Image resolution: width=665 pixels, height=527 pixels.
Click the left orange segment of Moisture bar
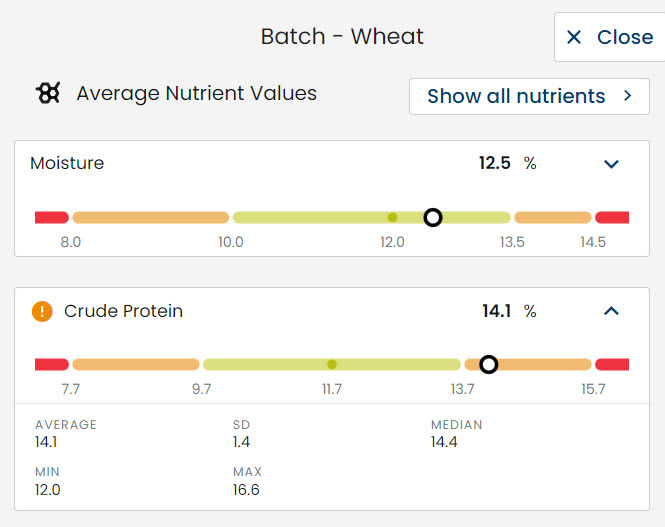tap(150, 217)
